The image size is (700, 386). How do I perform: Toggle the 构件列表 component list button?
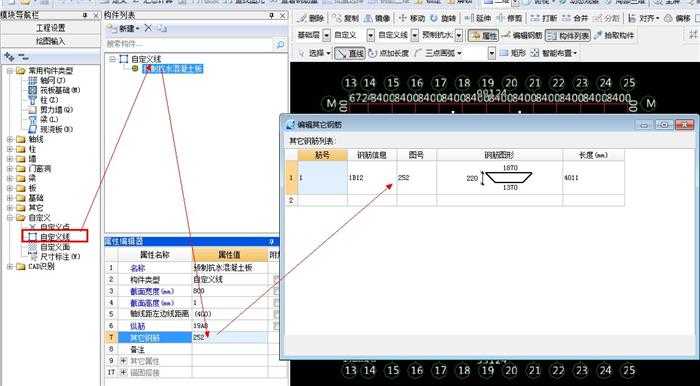568,36
